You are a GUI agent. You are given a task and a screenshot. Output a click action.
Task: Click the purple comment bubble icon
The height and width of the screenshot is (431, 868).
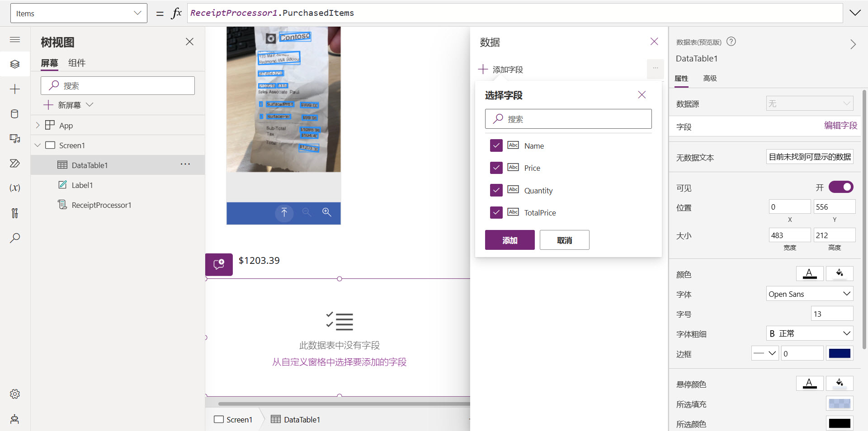[x=219, y=264]
